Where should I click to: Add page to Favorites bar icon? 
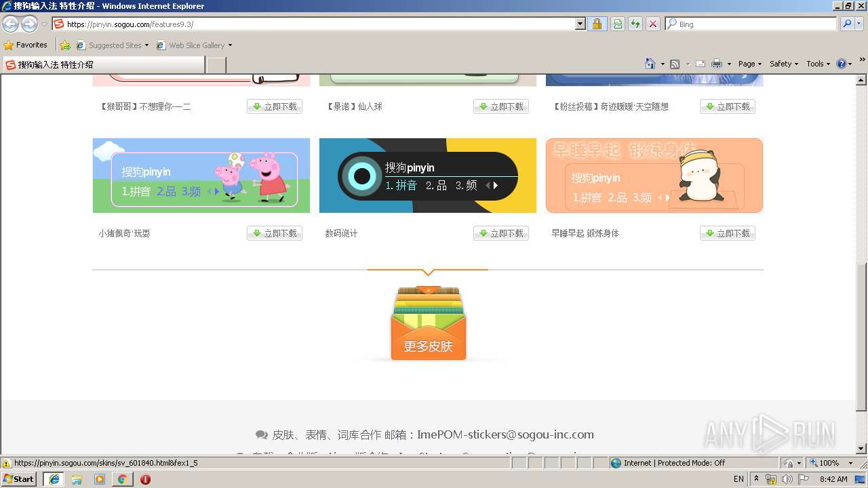tap(65, 45)
